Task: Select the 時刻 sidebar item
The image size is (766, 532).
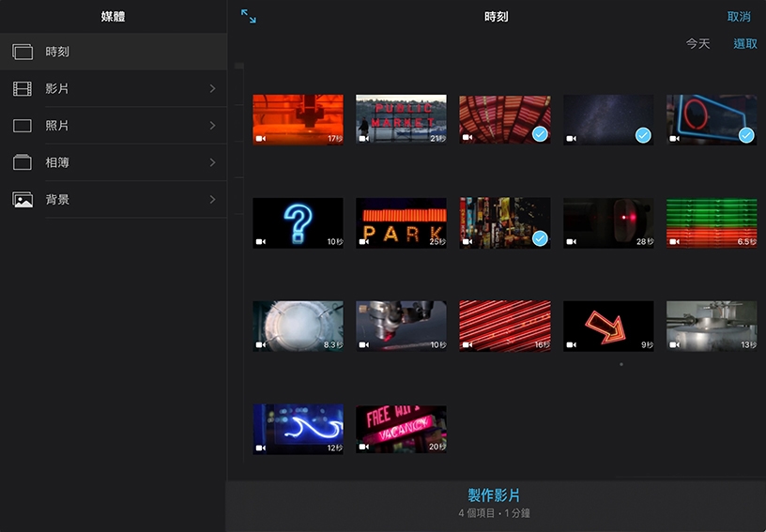Action: (113, 52)
